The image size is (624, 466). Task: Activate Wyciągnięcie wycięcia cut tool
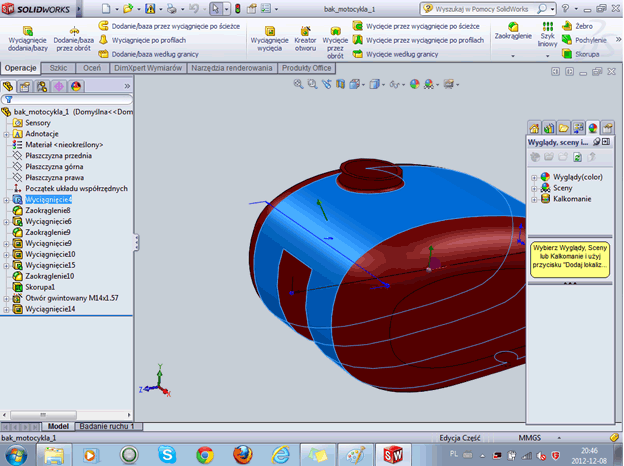point(269,39)
